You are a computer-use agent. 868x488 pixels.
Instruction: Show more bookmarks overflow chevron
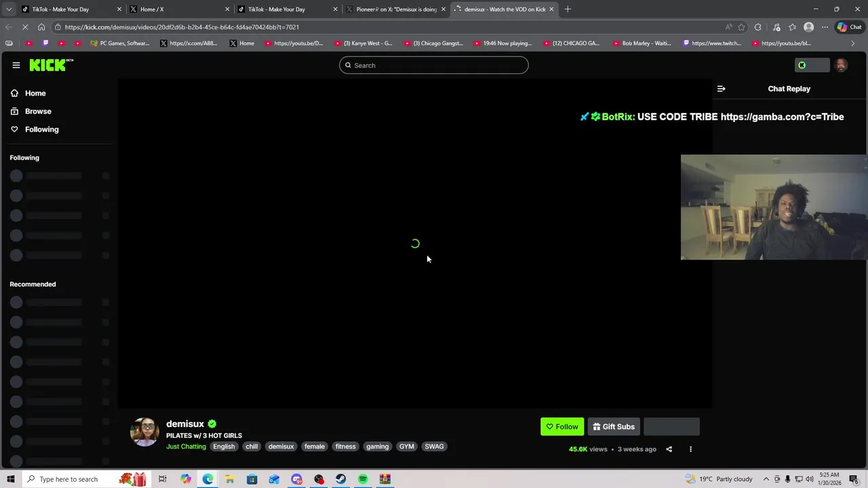[853, 43]
